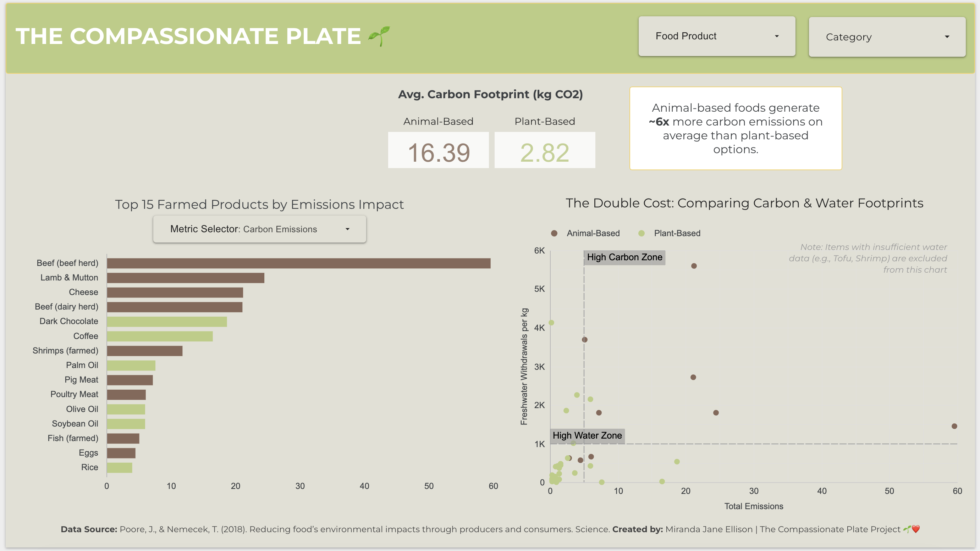The height and width of the screenshot is (551, 980).
Task: Open the Food Product filter dropdown
Action: (716, 36)
